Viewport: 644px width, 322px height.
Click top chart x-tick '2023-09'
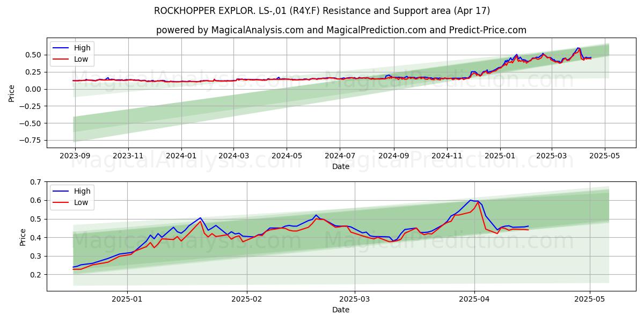[75, 156]
